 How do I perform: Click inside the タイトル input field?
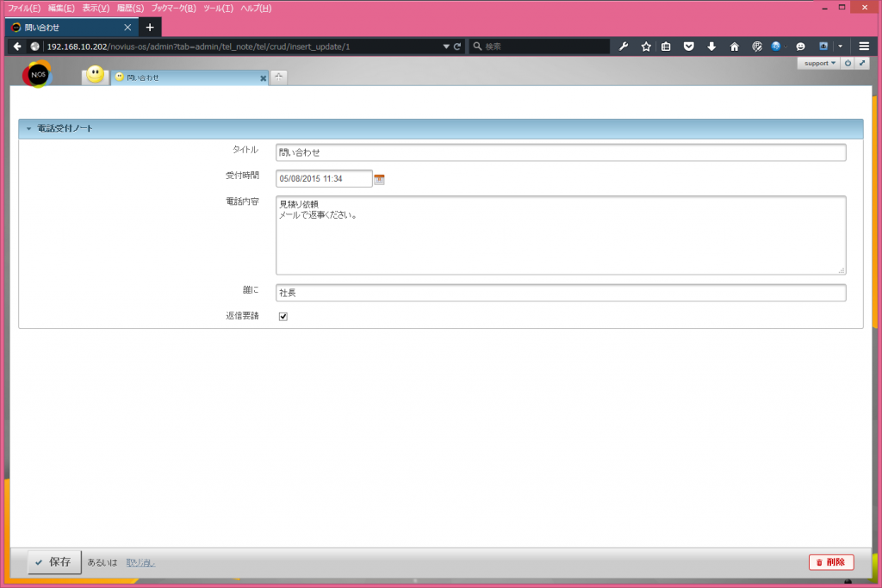click(560, 152)
